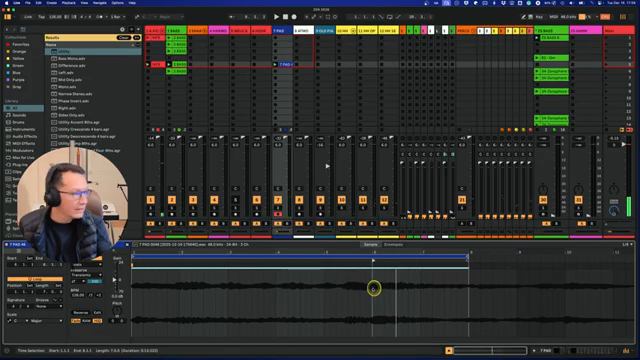This screenshot has width=640, height=360.
Task: Halve the clip BPM with /2
Action: [x=91, y=295]
